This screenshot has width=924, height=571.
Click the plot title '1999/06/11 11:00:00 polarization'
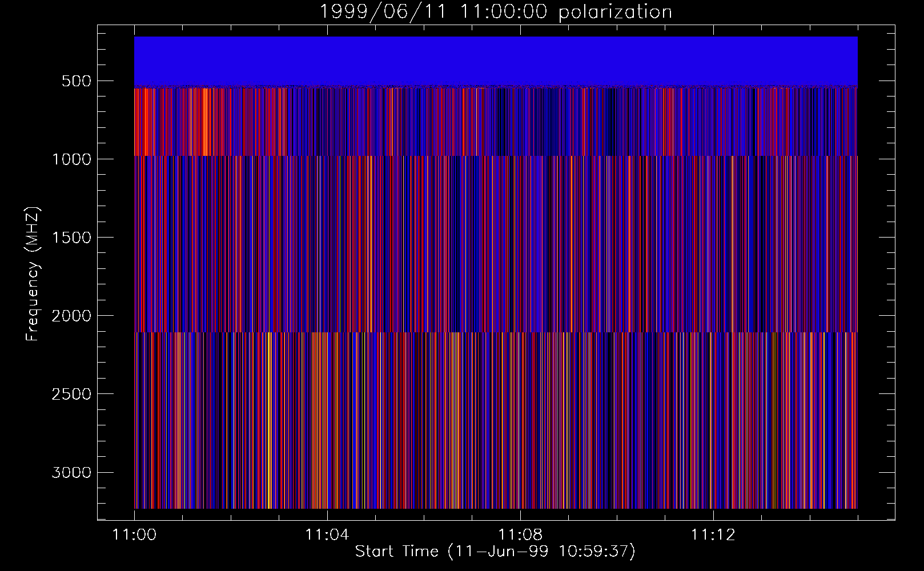click(495, 11)
